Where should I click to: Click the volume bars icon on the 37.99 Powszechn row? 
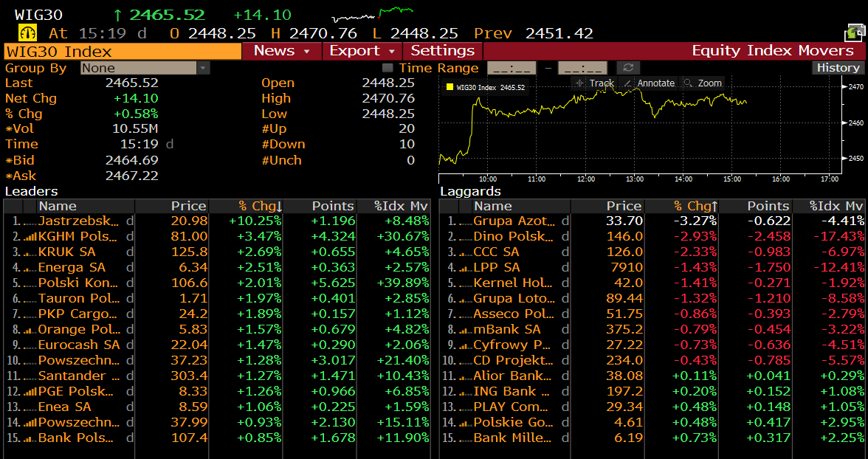pos(30,423)
